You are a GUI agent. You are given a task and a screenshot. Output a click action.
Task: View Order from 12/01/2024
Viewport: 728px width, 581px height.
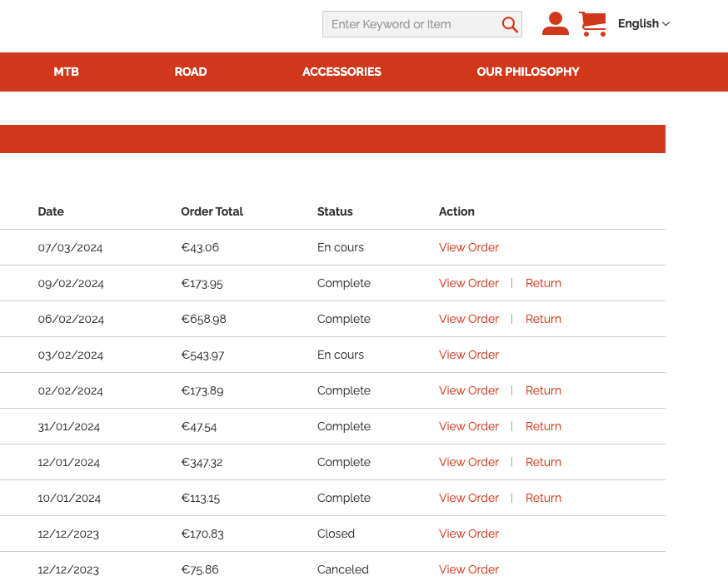click(x=469, y=462)
